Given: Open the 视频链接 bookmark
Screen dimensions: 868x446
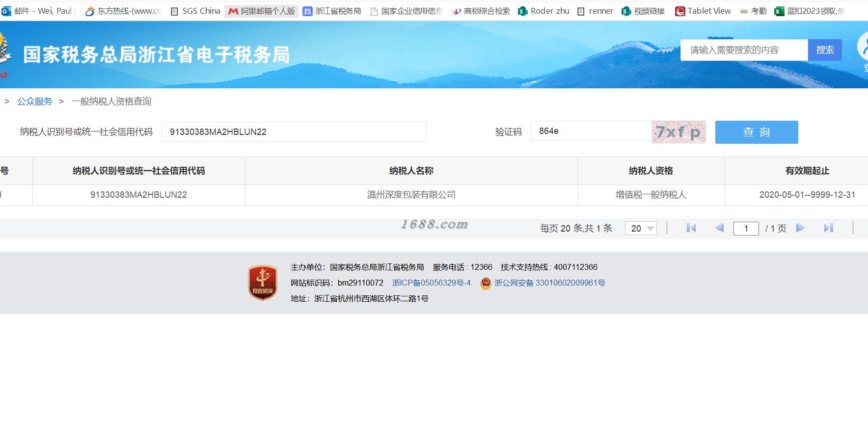Looking at the screenshot, I should pyautogui.click(x=643, y=11).
